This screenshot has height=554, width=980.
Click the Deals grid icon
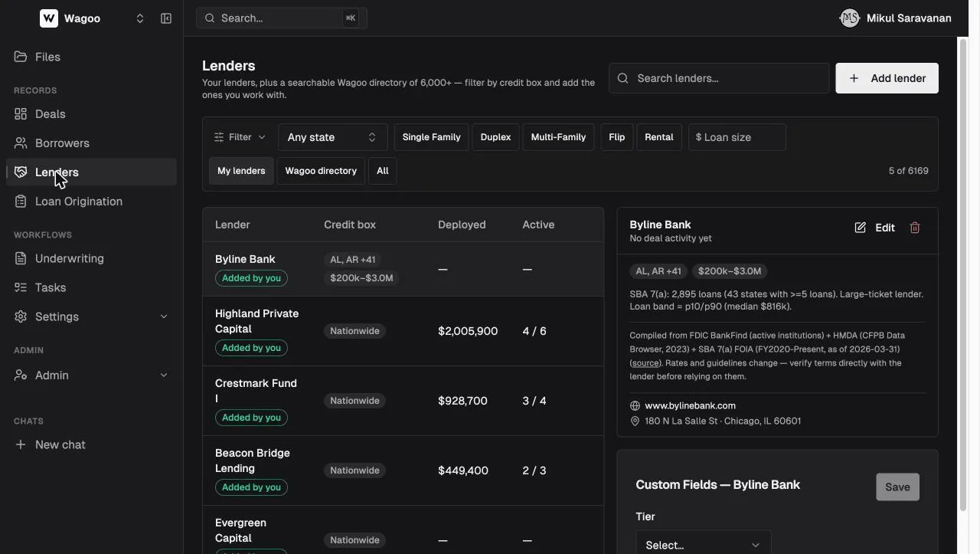point(21,114)
